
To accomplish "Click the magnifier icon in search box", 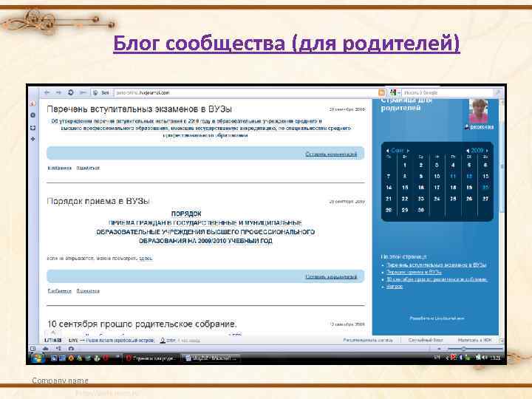I will coord(497,92).
